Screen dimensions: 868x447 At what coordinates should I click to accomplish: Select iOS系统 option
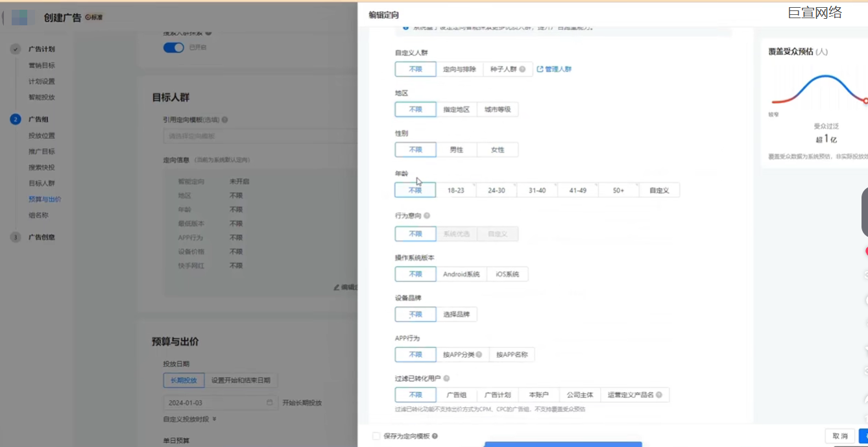[x=507, y=274]
